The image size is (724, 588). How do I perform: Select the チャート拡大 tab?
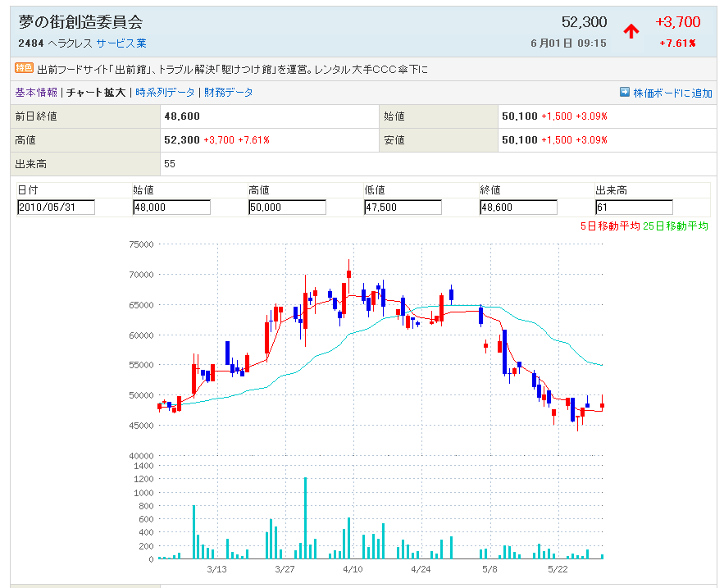(96, 93)
